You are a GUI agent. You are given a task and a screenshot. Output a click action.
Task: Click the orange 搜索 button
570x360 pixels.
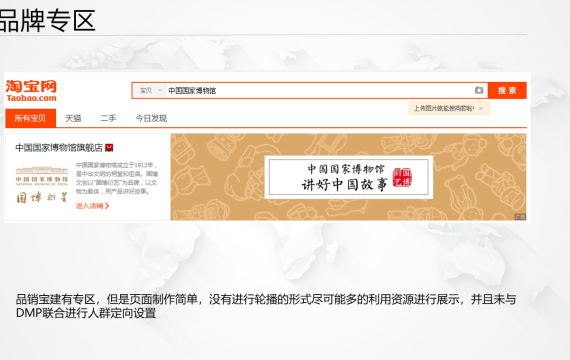(x=507, y=91)
